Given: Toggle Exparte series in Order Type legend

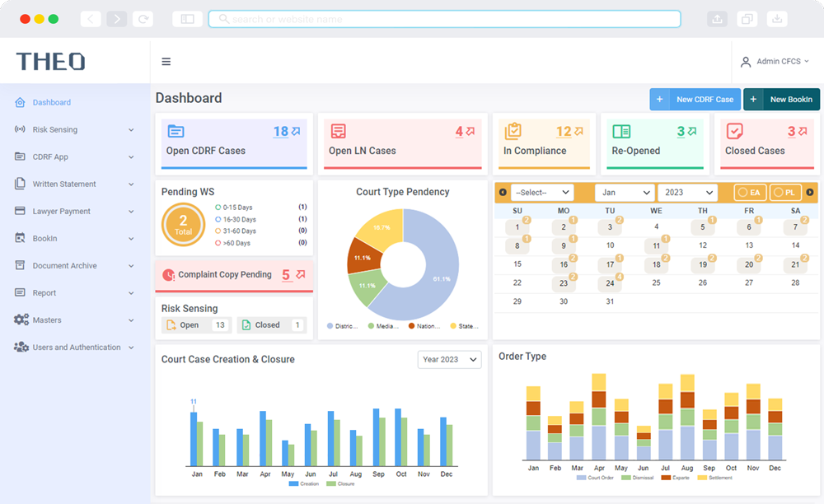Looking at the screenshot, I should point(676,478).
